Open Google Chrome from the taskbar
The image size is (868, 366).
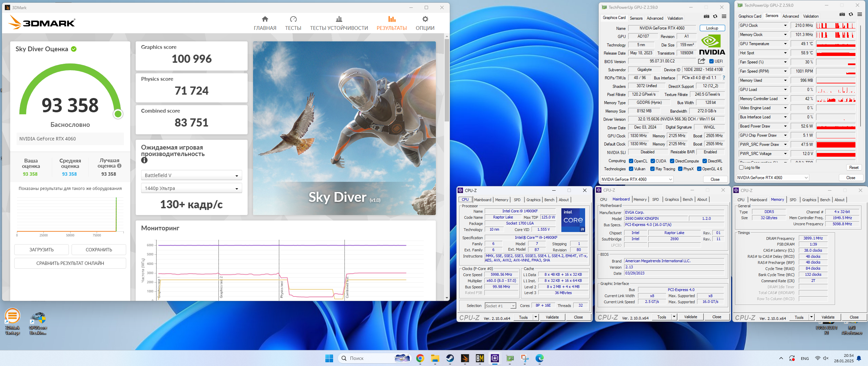pos(420,358)
